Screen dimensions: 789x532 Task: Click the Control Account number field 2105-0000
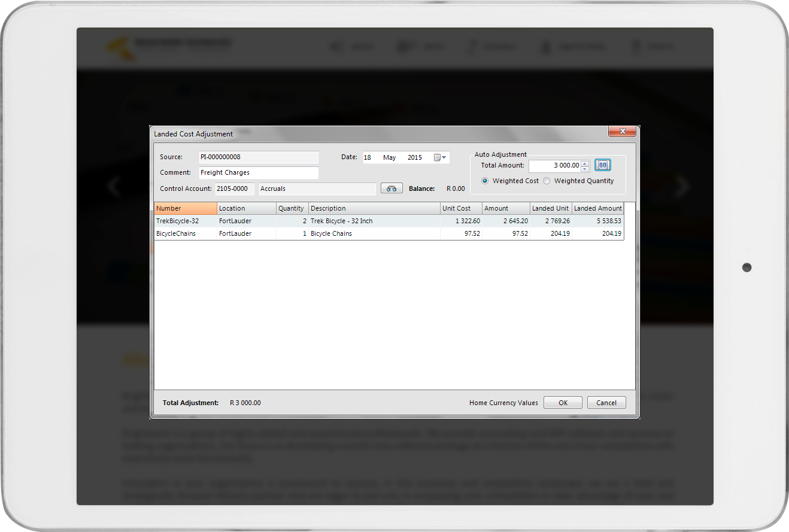pyautogui.click(x=235, y=189)
